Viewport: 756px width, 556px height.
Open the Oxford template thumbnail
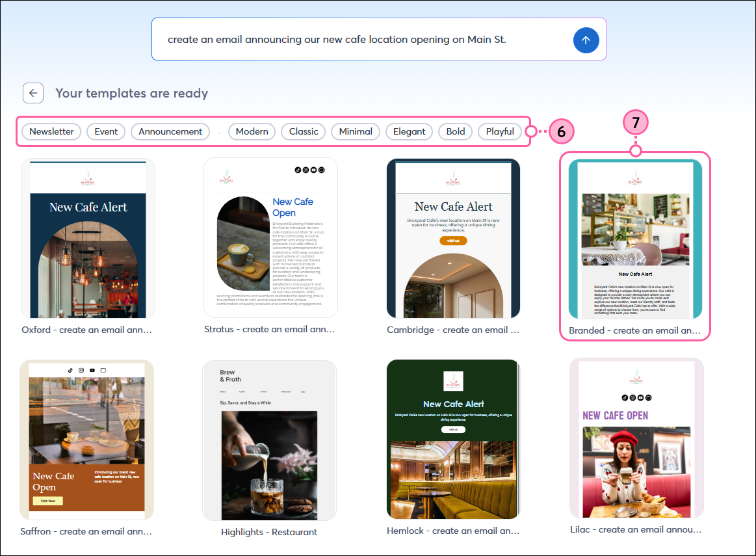pos(88,238)
